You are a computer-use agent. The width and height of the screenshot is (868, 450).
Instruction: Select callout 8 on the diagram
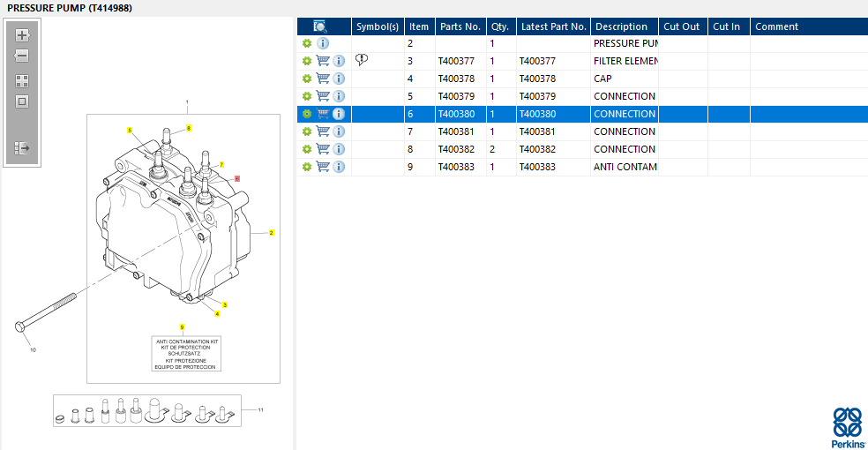tap(189, 128)
